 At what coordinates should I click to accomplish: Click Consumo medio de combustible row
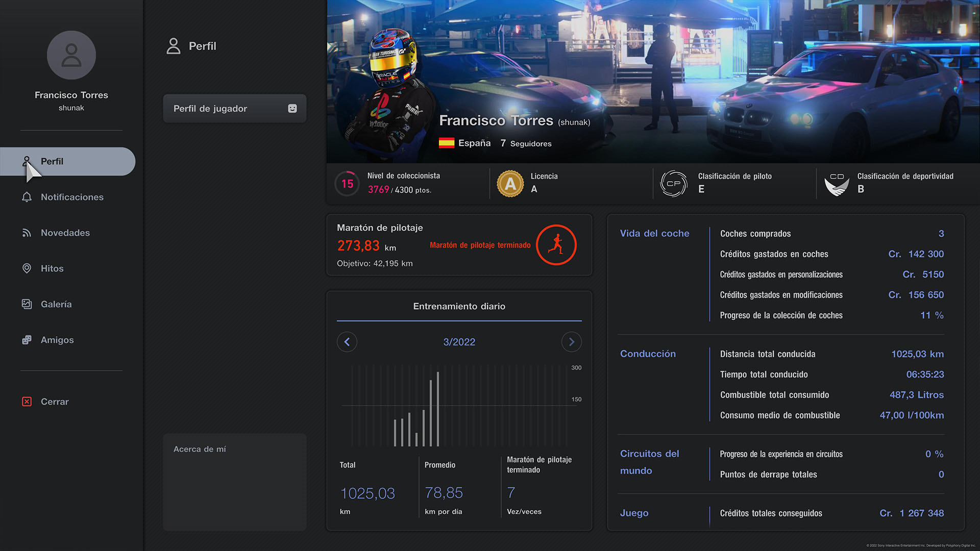coord(832,415)
